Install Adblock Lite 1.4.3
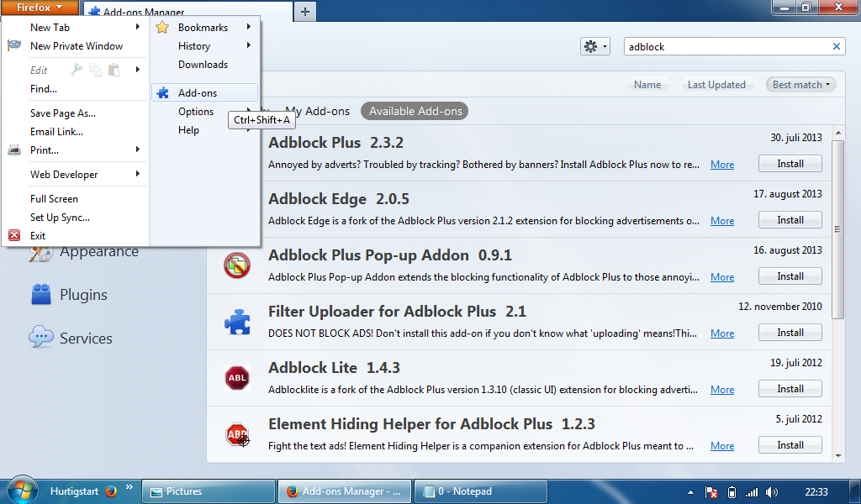 tap(790, 389)
